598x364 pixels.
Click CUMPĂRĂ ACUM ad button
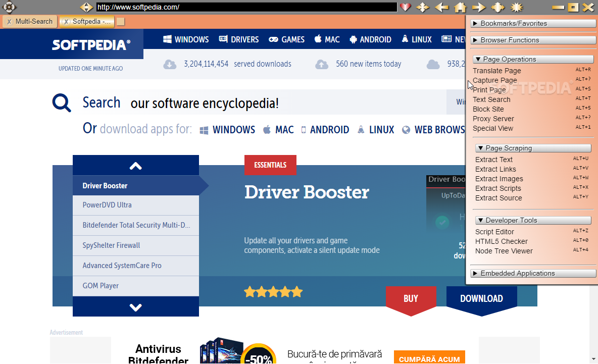pyautogui.click(x=429, y=357)
